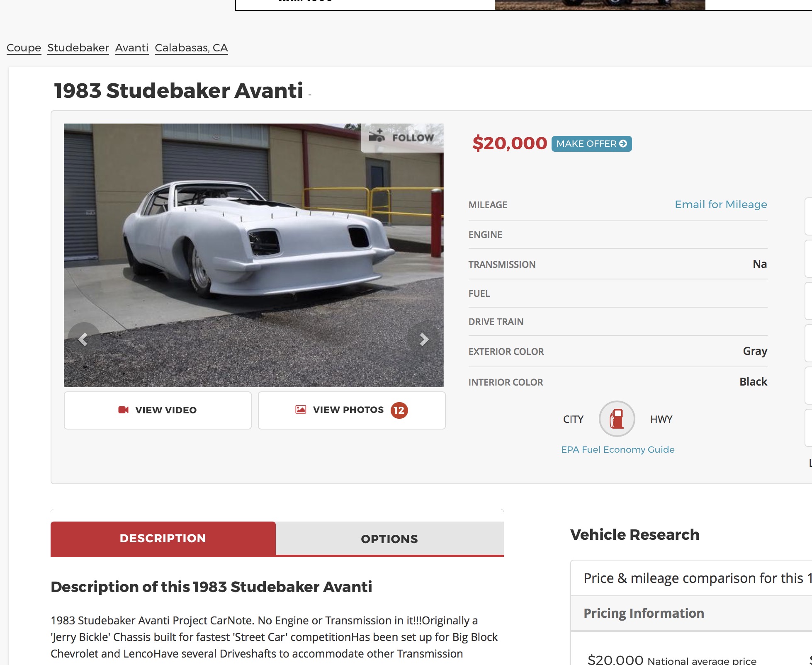The image size is (812, 665).
Task: Open the EPA Fuel Economy Guide
Action: point(618,449)
